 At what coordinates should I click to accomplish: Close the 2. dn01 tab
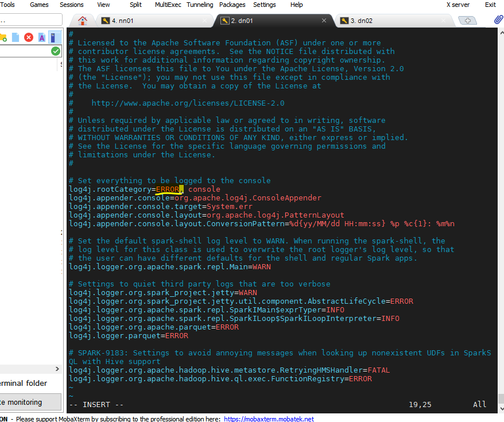[x=324, y=21]
